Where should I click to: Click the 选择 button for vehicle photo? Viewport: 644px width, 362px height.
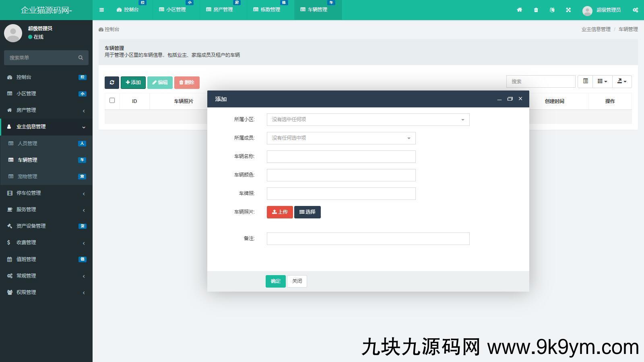pyautogui.click(x=307, y=212)
